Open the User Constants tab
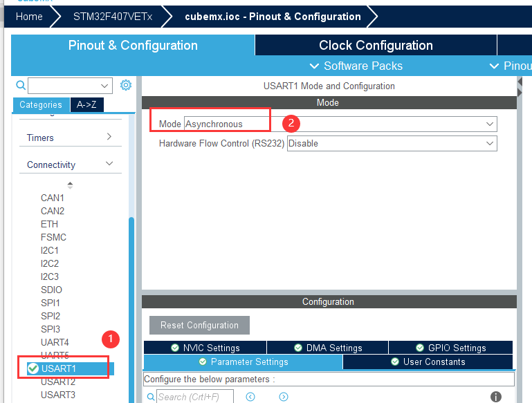The height and width of the screenshot is (403, 532). point(428,362)
